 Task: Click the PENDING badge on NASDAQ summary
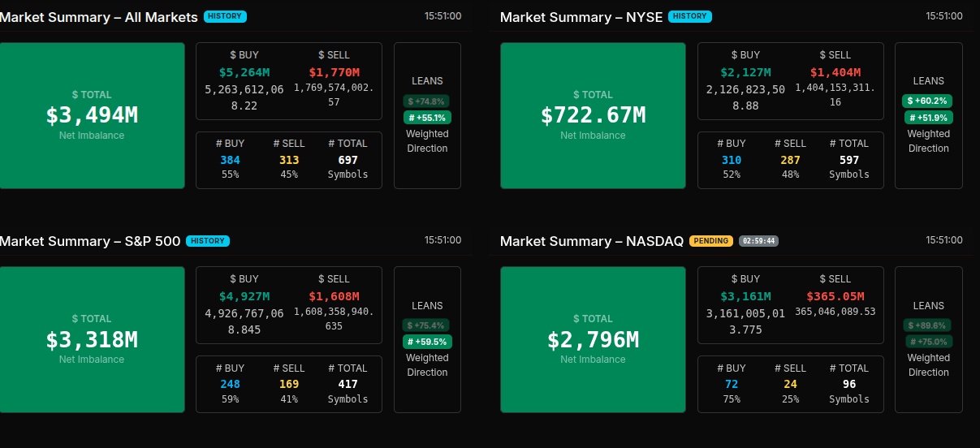point(711,241)
